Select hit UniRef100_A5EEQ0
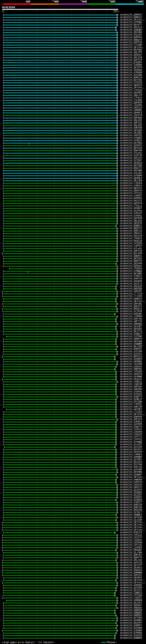Screen dimensions: 146x644 coord(131,608)
